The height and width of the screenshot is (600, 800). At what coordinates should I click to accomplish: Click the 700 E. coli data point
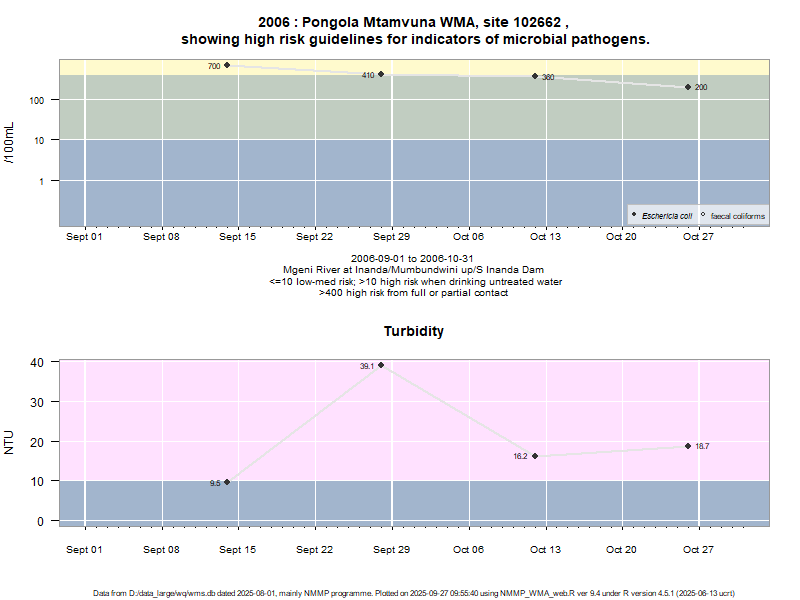227,66
